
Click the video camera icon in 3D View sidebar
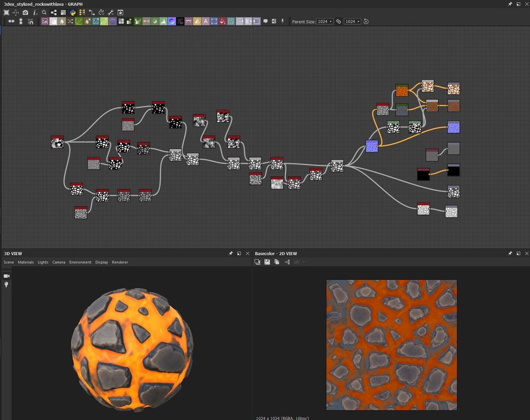point(6,276)
